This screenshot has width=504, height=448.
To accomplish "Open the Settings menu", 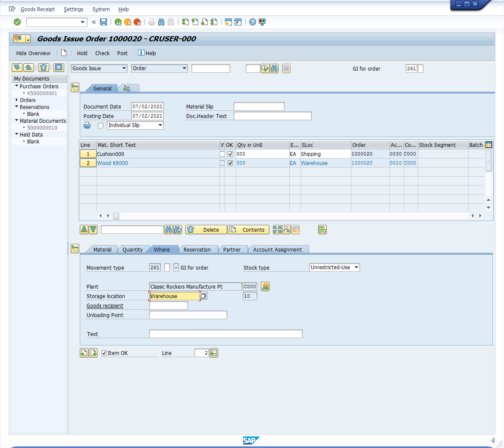I will [x=73, y=9].
